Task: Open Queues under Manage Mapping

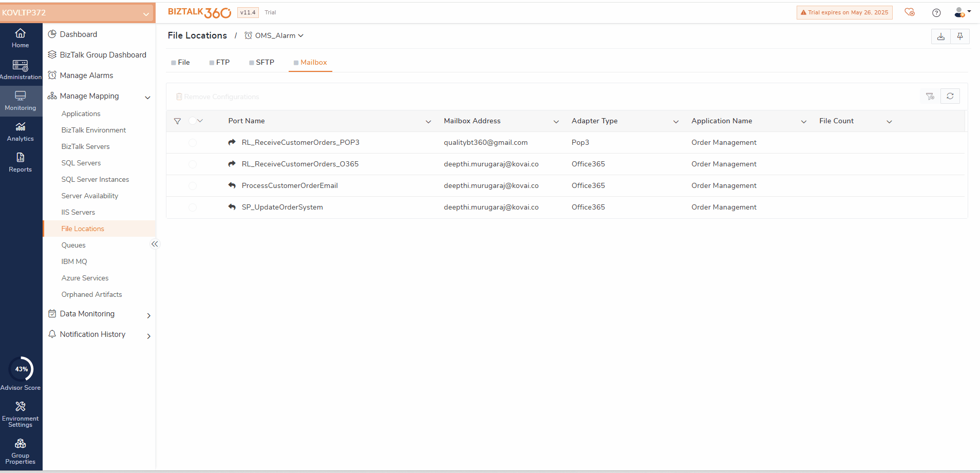Action: click(73, 245)
